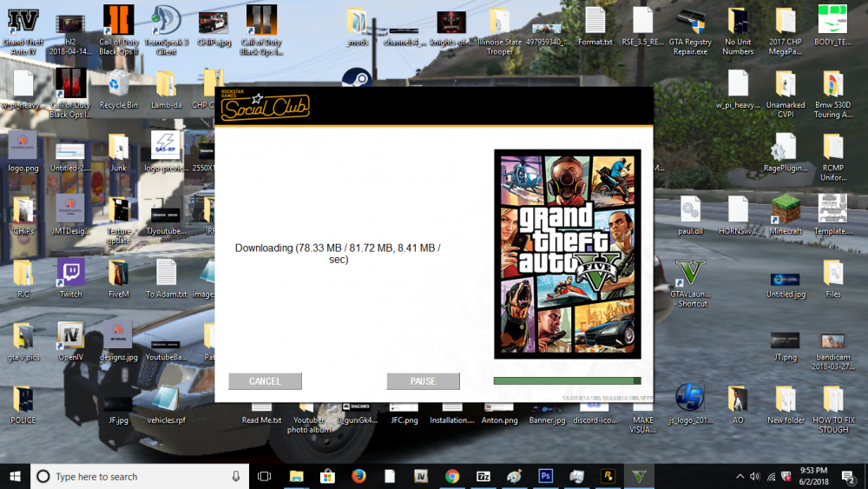Open File Explorer from the taskbar
868x489 pixels.
click(297, 476)
